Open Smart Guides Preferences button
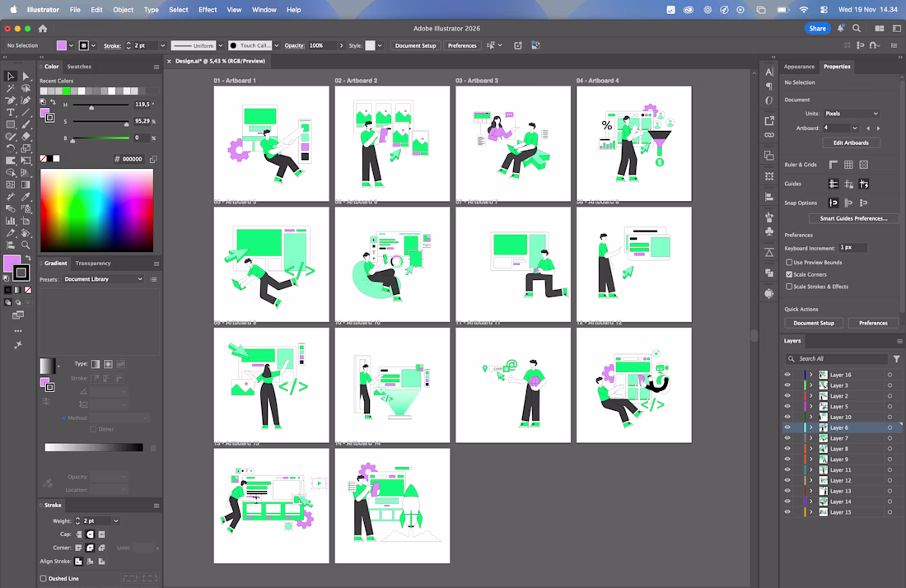The height and width of the screenshot is (588, 906). tap(853, 218)
